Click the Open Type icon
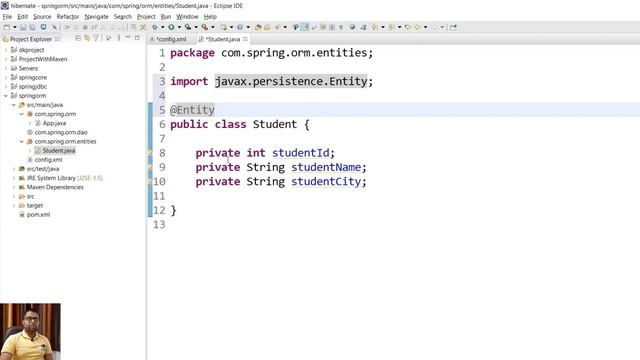Image resolution: width=640 pixels, height=360 pixels. (x=258, y=27)
